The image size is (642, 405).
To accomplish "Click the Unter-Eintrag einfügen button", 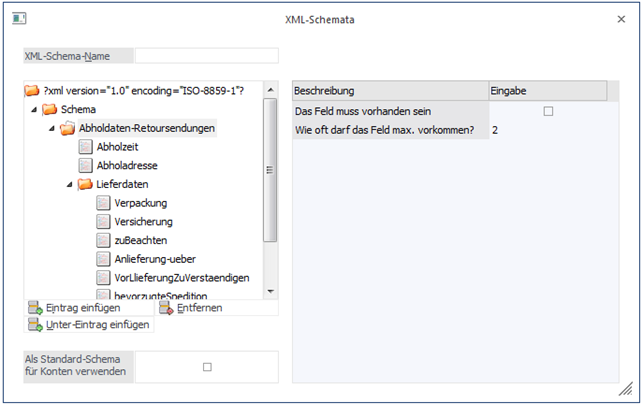I will coord(89,325).
